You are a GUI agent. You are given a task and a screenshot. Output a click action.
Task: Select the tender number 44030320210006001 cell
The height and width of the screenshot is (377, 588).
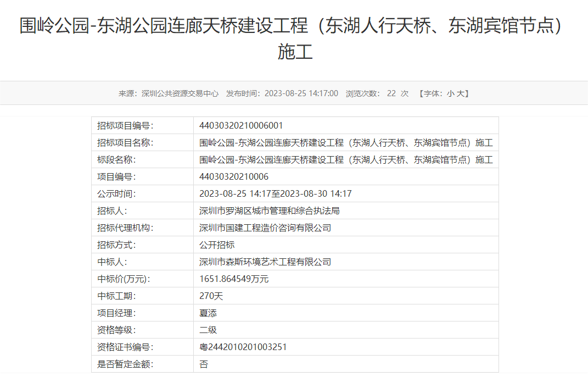point(241,125)
